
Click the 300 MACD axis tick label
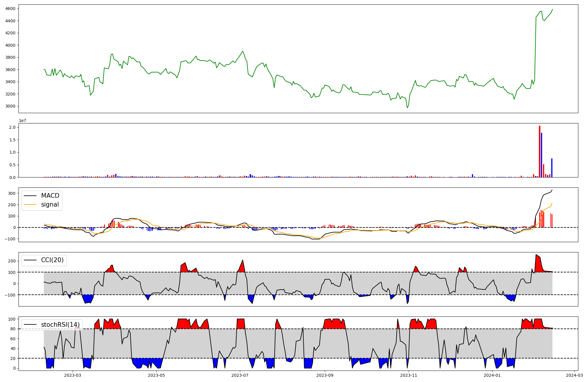(12, 193)
